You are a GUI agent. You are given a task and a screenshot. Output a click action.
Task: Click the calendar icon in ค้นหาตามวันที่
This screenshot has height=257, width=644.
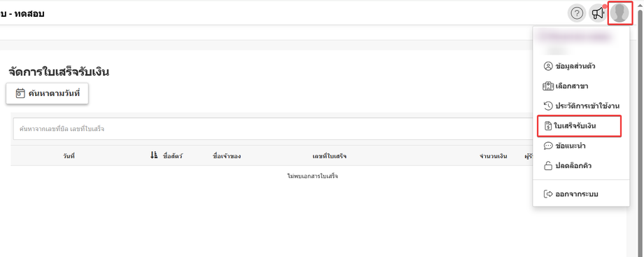[20, 93]
